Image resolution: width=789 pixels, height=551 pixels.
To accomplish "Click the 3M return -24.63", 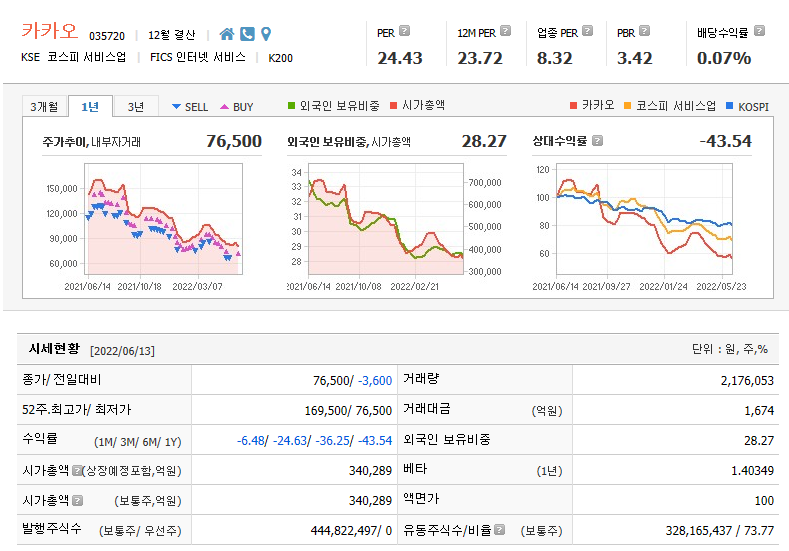I will [290, 441].
